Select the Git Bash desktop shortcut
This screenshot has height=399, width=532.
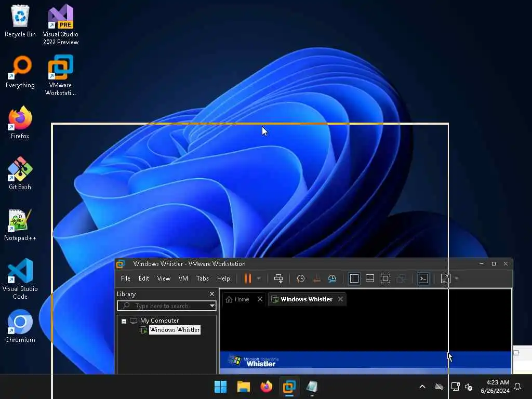pos(20,174)
